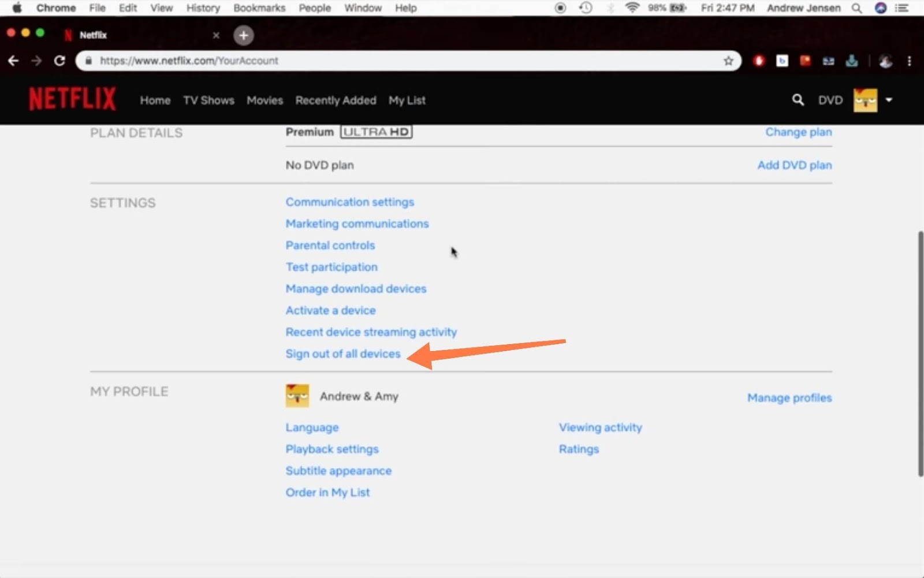Screen dimensions: 924x578
Task: Open Recent device streaming activity
Action: (x=371, y=332)
